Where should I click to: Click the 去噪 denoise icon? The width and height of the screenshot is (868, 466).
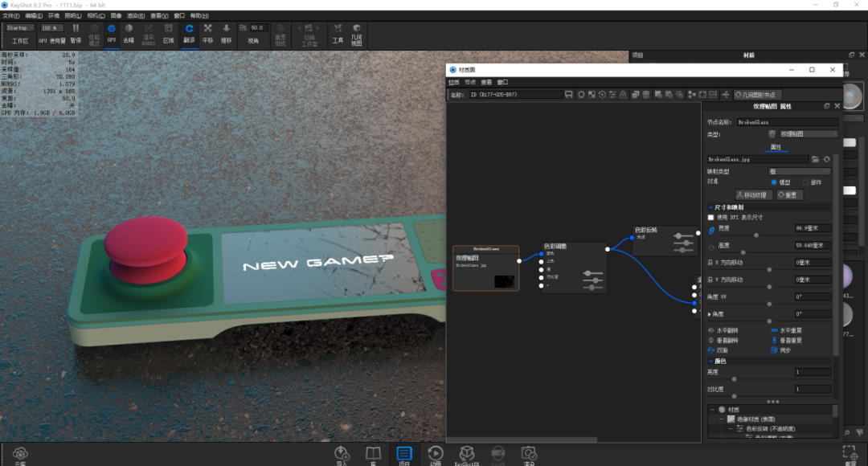[129, 33]
